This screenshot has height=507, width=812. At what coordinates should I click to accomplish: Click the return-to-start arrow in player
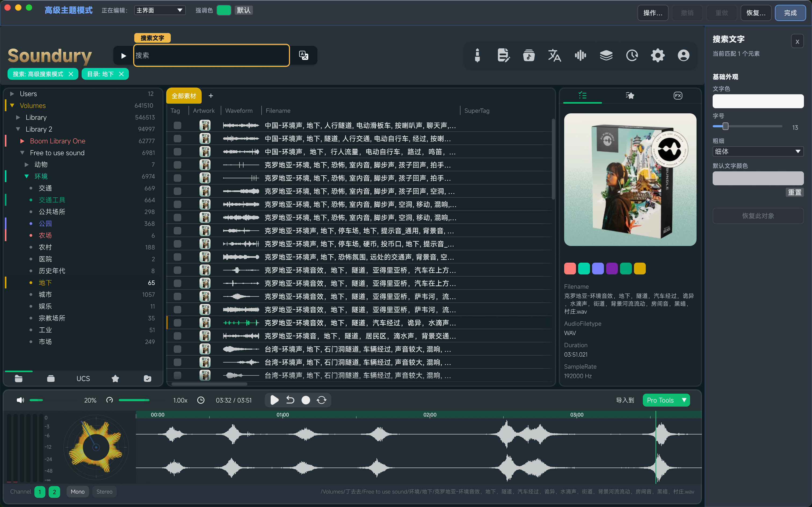(290, 400)
